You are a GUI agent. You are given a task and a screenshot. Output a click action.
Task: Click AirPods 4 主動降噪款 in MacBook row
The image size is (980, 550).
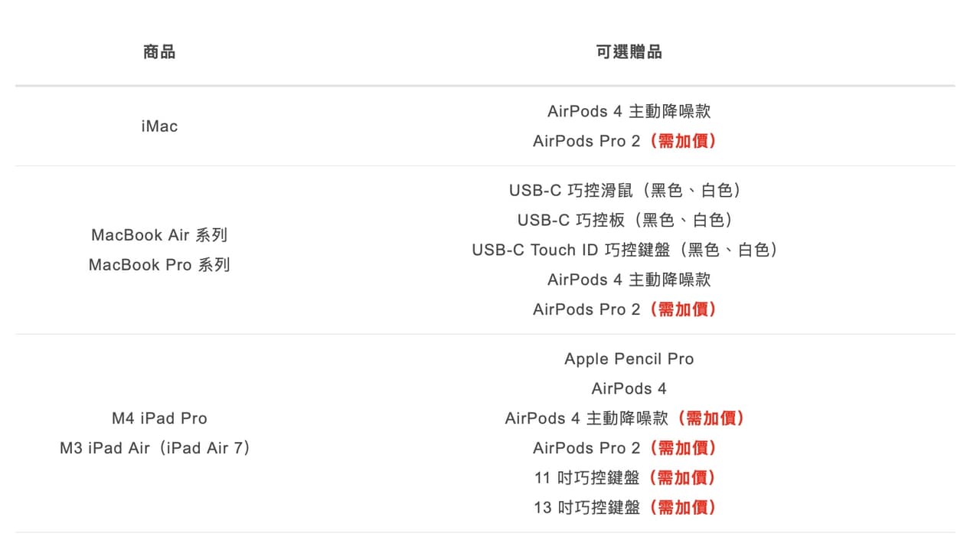point(629,280)
